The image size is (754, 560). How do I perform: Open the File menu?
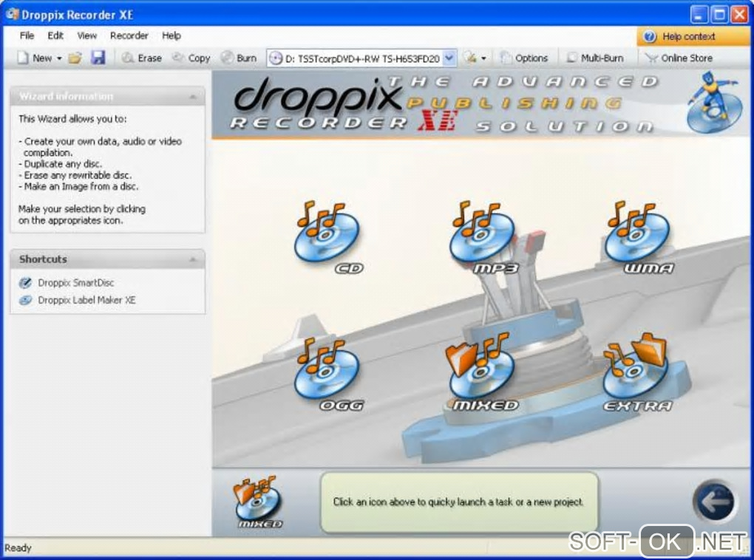coord(27,35)
